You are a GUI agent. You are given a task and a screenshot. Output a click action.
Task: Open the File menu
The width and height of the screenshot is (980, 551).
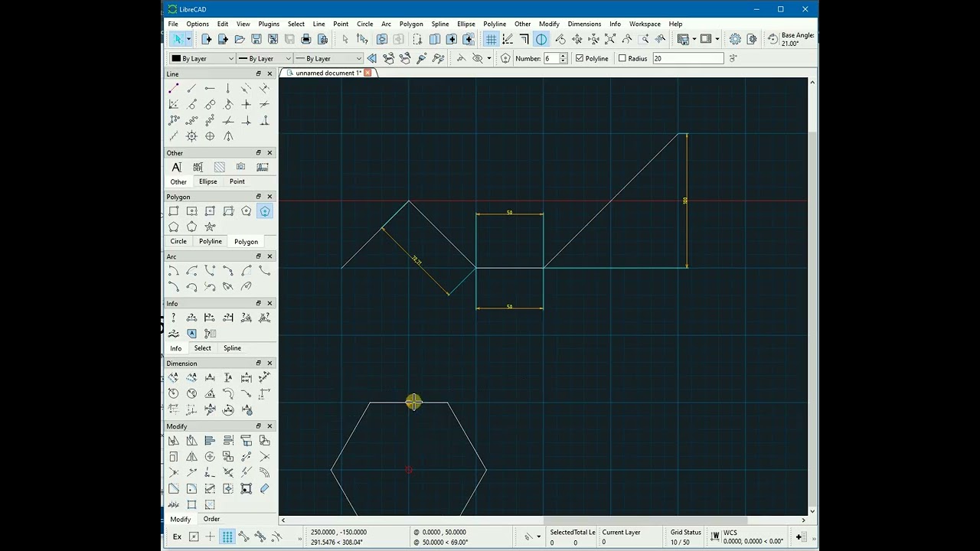click(x=173, y=24)
